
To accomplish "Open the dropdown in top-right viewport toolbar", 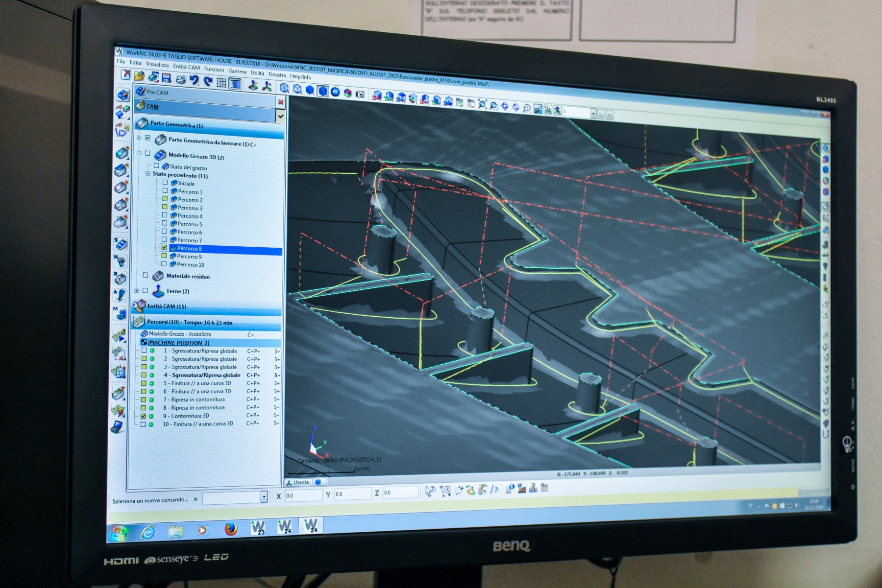I will [593, 114].
